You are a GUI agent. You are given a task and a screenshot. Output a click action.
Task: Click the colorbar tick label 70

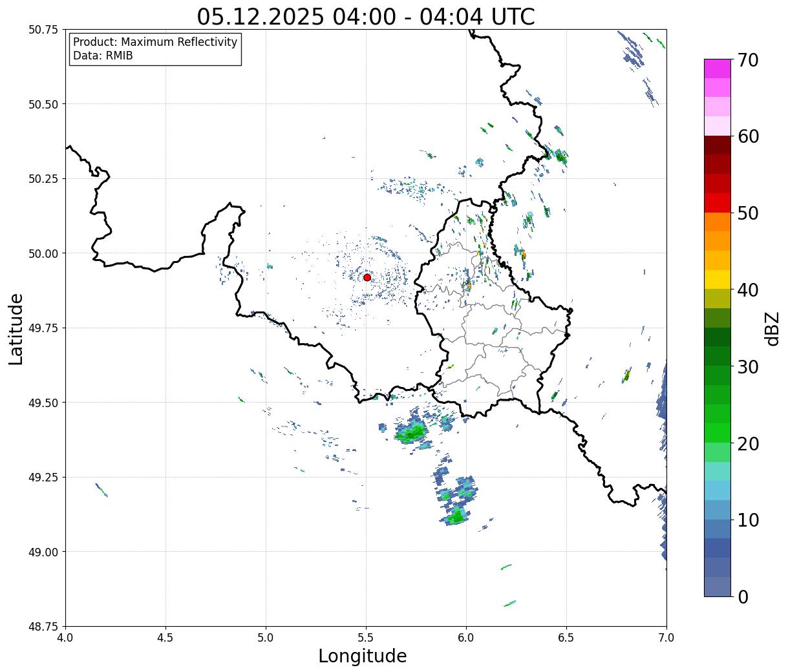[748, 60]
